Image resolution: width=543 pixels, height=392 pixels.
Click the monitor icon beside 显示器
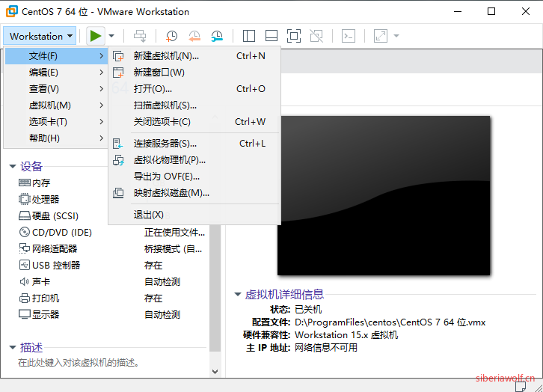[x=24, y=314]
